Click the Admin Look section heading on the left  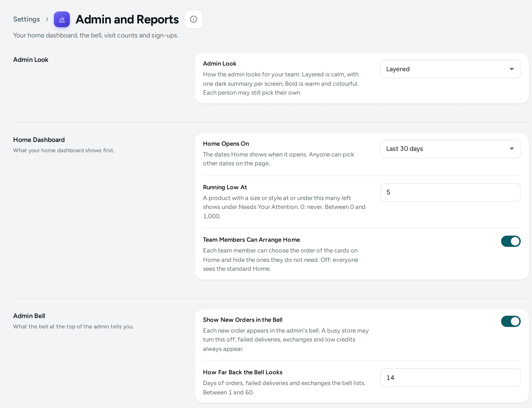(x=31, y=60)
